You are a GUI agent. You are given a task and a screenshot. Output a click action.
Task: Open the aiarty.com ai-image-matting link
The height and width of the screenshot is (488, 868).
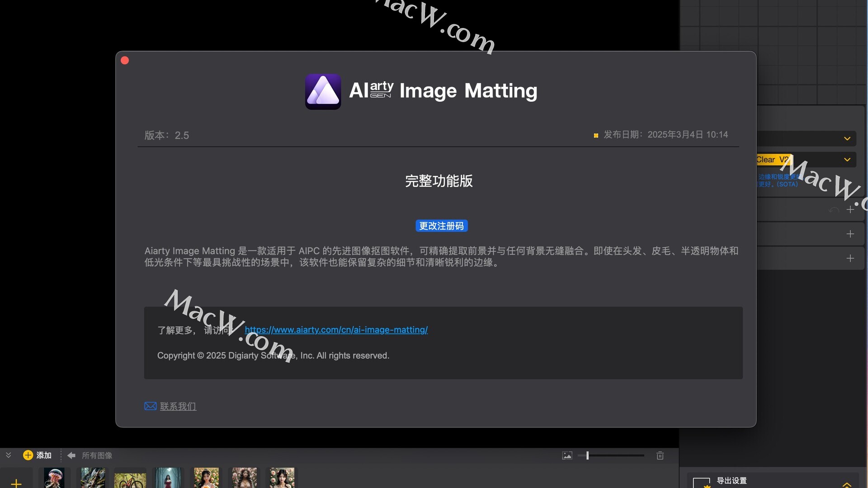(336, 330)
